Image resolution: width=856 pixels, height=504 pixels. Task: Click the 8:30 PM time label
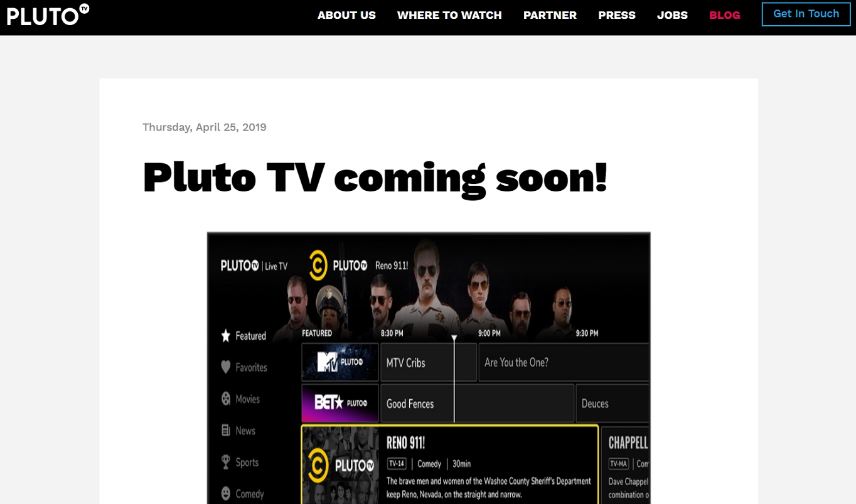pos(392,333)
